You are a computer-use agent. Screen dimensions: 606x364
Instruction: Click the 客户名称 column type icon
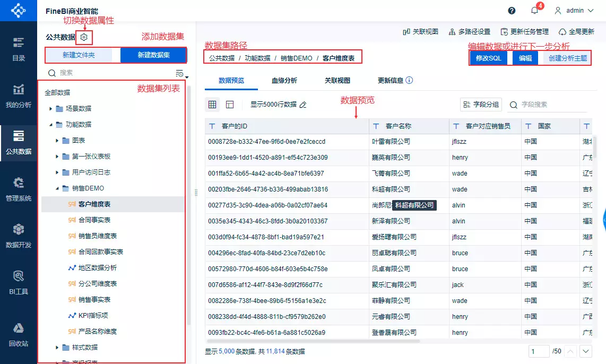(x=376, y=126)
